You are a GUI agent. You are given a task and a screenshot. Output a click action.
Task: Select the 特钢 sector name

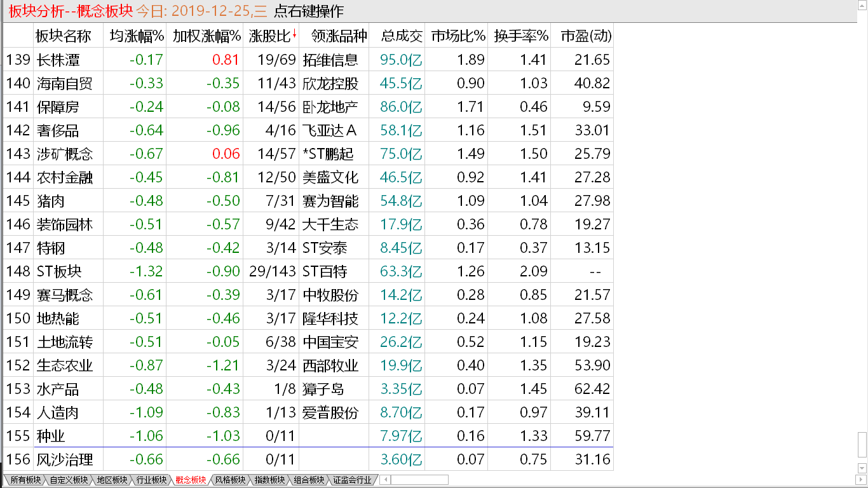51,248
